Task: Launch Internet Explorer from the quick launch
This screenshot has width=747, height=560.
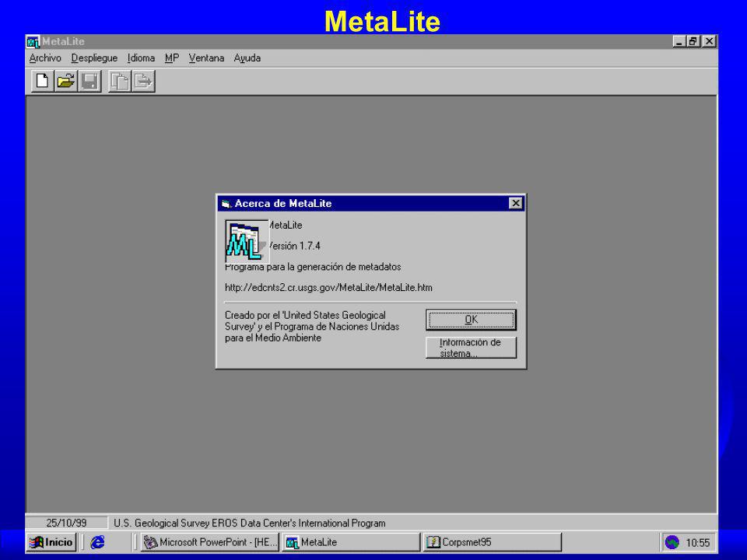Action: pyautogui.click(x=98, y=542)
